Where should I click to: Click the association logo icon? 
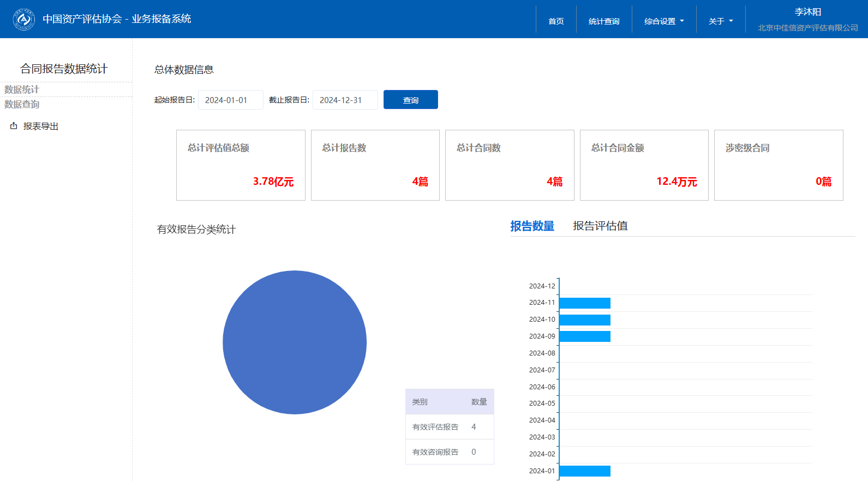24,20
